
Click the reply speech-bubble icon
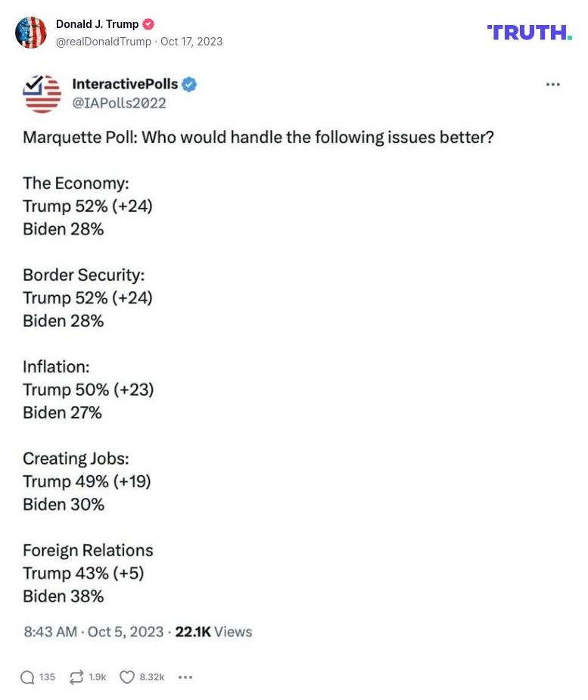pyautogui.click(x=28, y=677)
